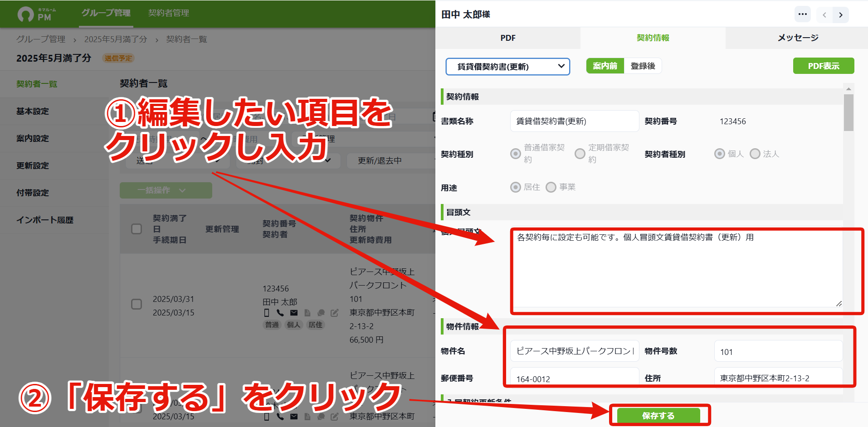868x427 pixels.
Task: Click the 住所 field showing 東京都中野区本町2-13-2
Action: 778,378
